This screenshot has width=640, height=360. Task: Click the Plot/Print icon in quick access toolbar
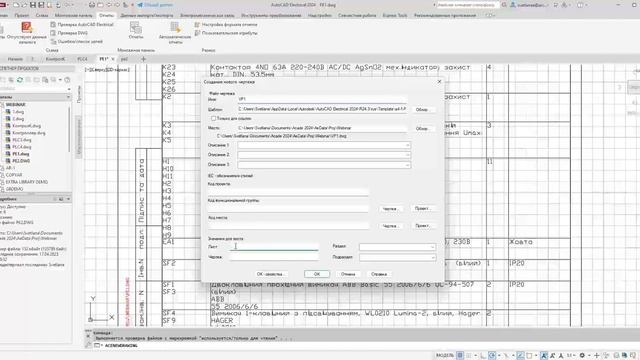coord(92,5)
